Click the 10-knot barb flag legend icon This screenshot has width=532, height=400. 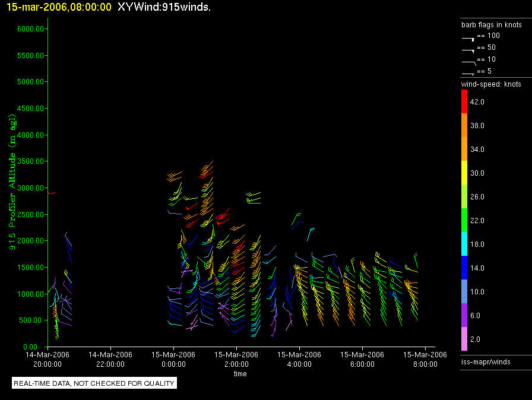[x=469, y=63]
